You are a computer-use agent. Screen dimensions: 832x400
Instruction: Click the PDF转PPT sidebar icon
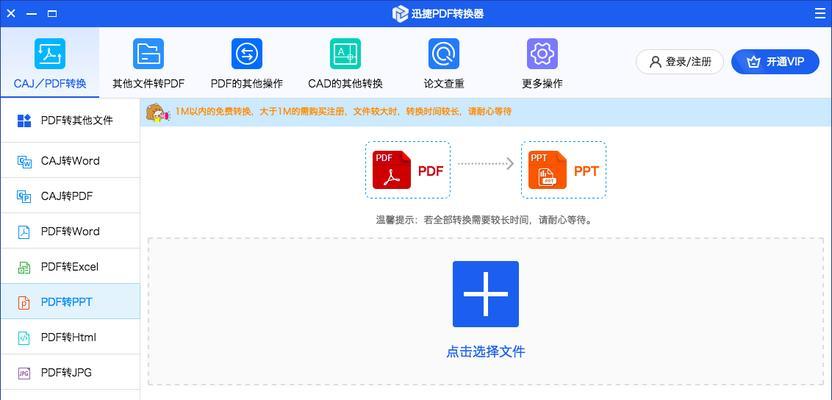[24, 302]
